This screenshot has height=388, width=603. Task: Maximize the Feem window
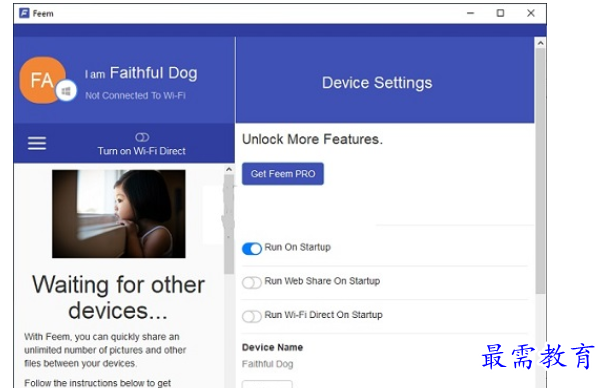(500, 13)
